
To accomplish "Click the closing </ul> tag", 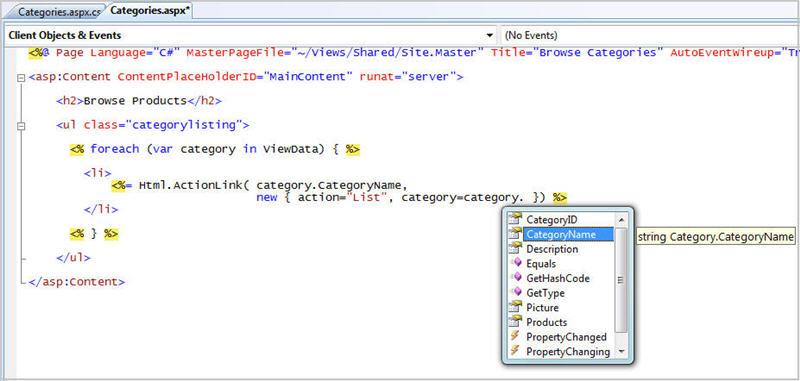I will click(x=73, y=258).
